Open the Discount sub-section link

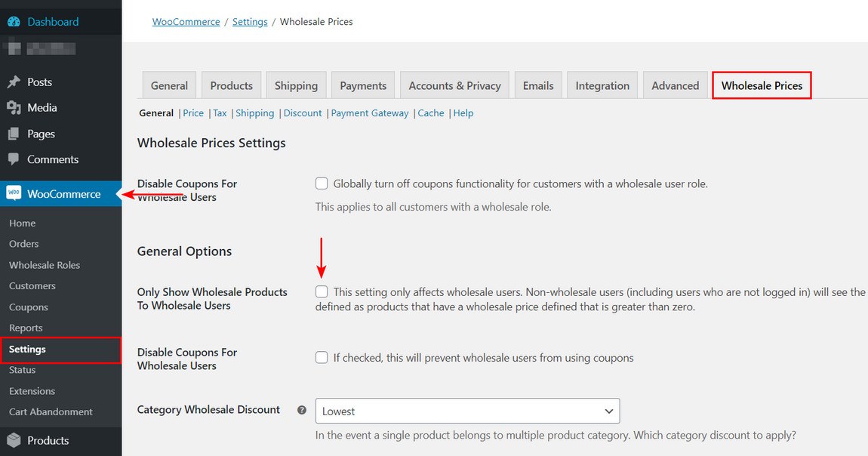[303, 113]
